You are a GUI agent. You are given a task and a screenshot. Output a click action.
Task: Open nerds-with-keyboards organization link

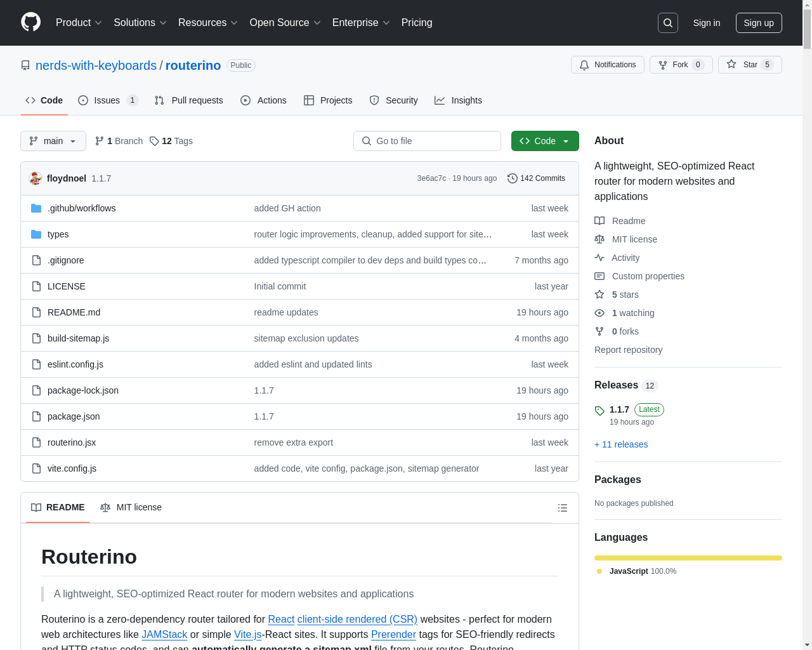[96, 65]
